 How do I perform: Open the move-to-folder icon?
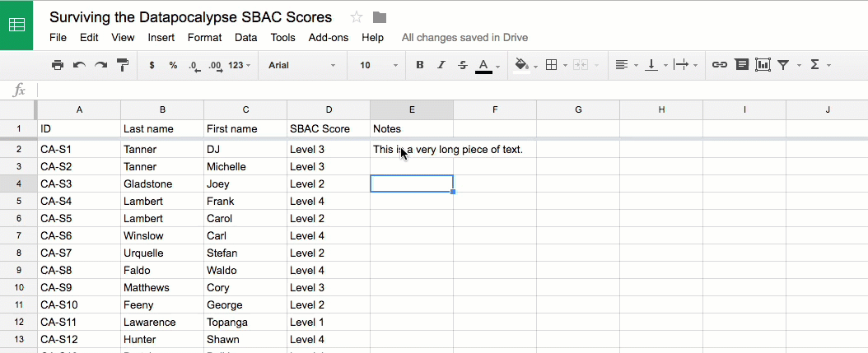(x=379, y=17)
